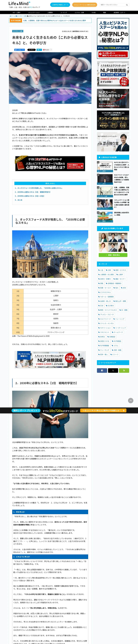Click 心理学NLP無料レポート header button
The height and width of the screenshot is (644, 138).
click(x=60, y=5)
